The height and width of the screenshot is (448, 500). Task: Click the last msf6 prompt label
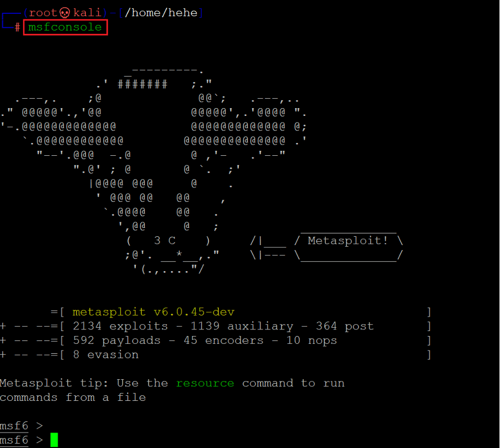point(14,440)
